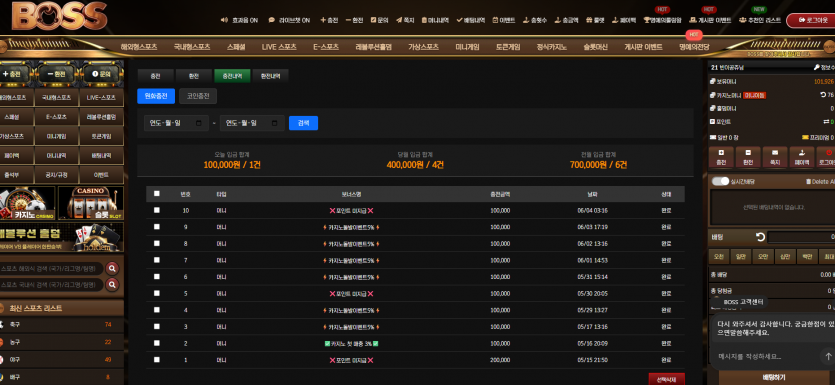
Task: Open the slot machine CASINO banner
Action: (91, 203)
